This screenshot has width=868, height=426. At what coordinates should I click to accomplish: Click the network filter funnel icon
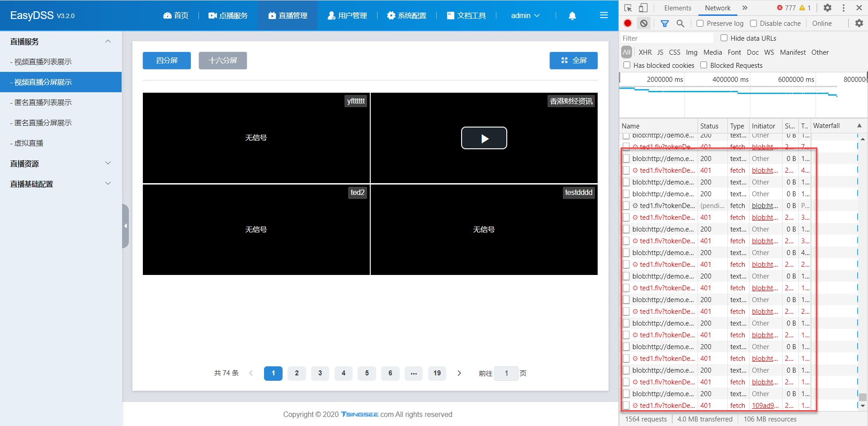(665, 23)
